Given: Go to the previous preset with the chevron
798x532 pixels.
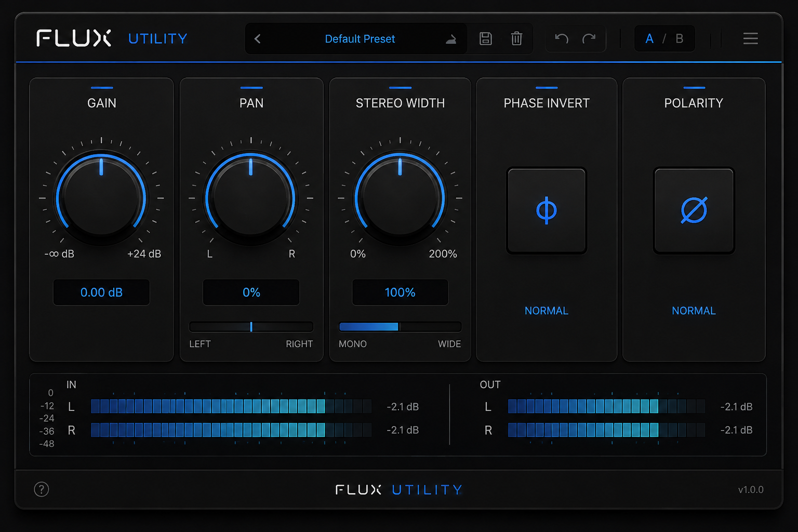Looking at the screenshot, I should click(x=257, y=39).
